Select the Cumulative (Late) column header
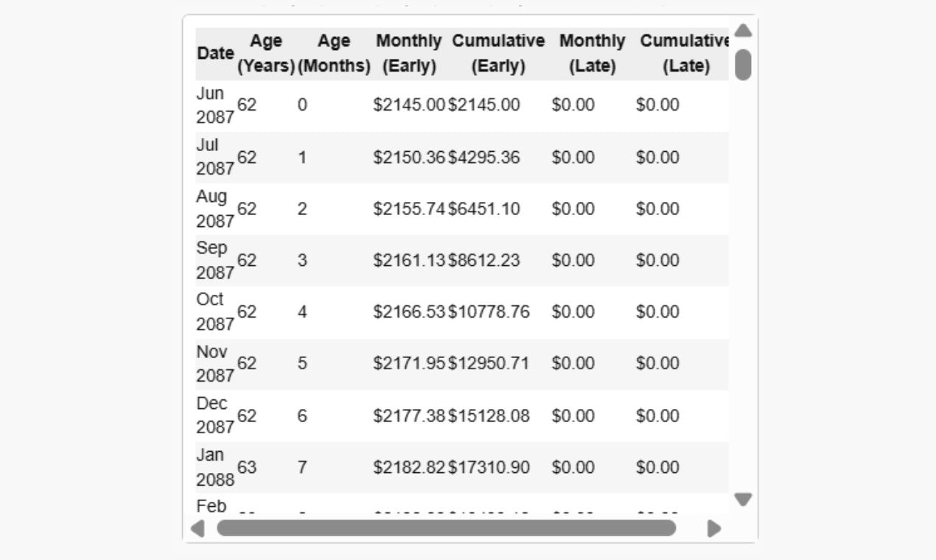 coord(685,54)
